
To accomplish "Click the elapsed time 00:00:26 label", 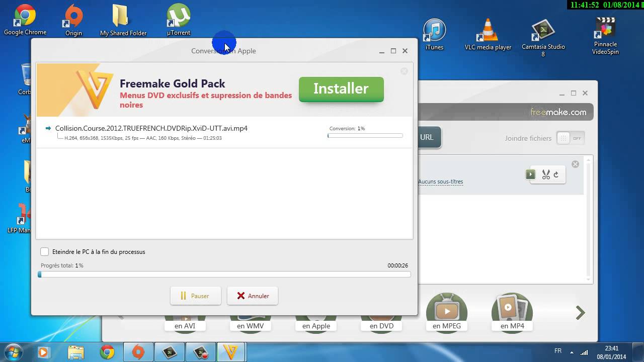I will (x=397, y=265).
